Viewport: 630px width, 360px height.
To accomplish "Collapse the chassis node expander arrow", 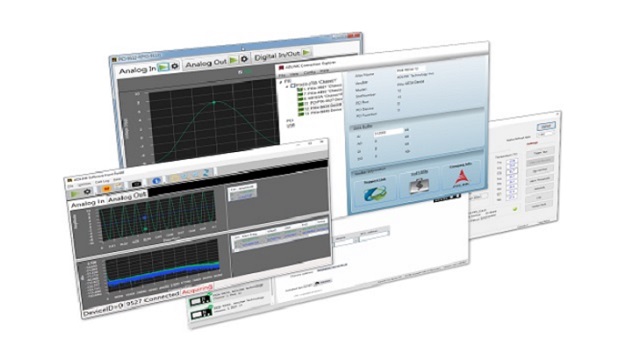I will point(287,86).
